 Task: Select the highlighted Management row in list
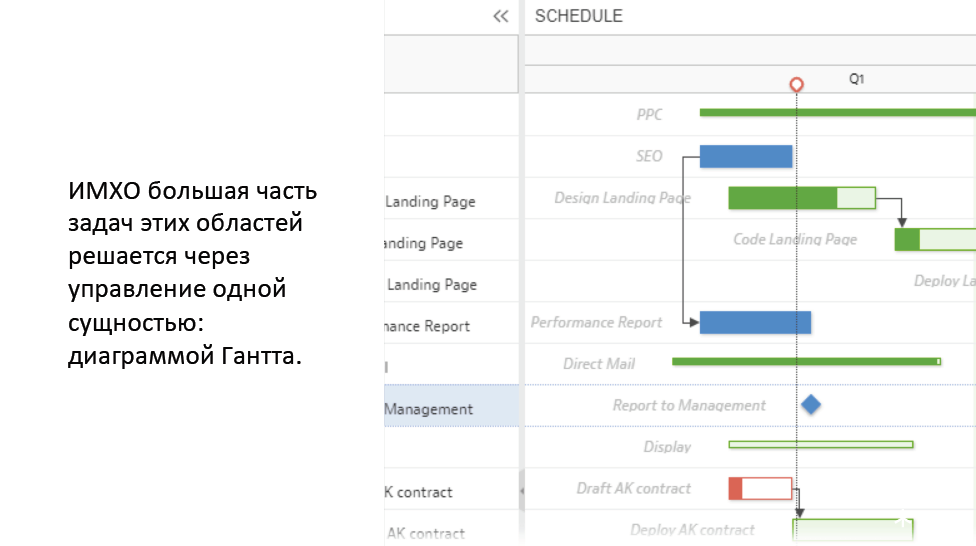451,405
